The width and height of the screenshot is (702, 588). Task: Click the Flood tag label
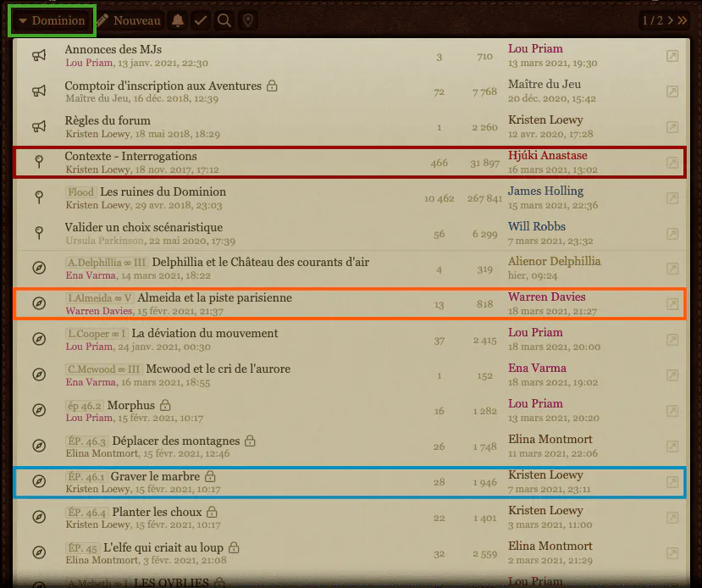click(81, 192)
